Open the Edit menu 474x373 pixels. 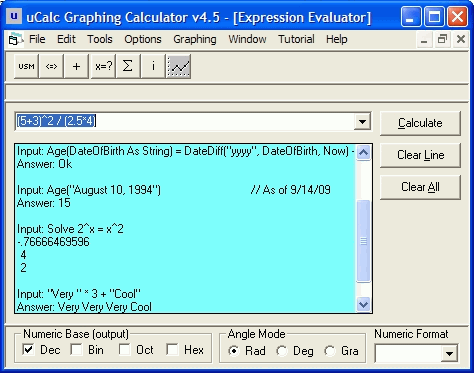(x=66, y=39)
